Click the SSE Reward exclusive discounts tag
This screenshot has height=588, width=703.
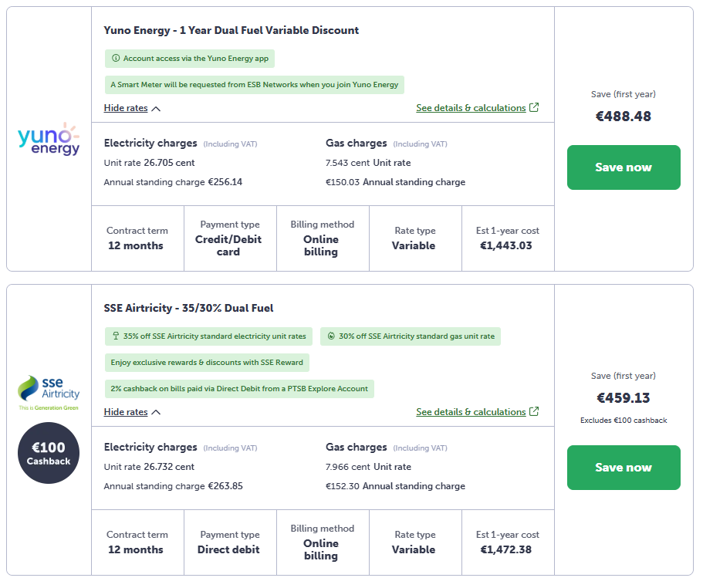[x=207, y=363]
